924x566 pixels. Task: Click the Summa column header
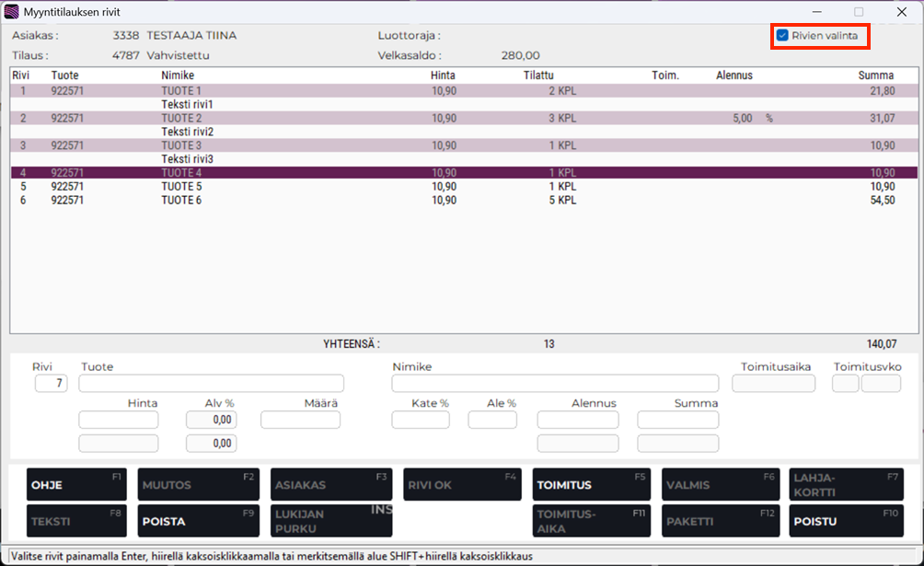[875, 75]
